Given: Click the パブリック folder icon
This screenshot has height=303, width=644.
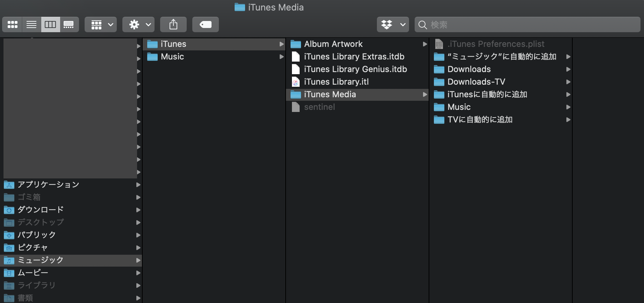Looking at the screenshot, I should (9, 235).
